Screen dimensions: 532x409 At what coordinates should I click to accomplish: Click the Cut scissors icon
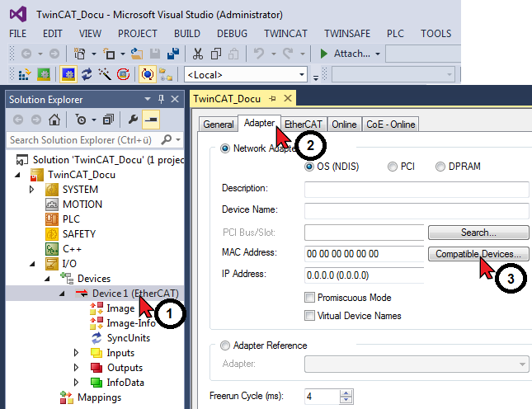198,54
